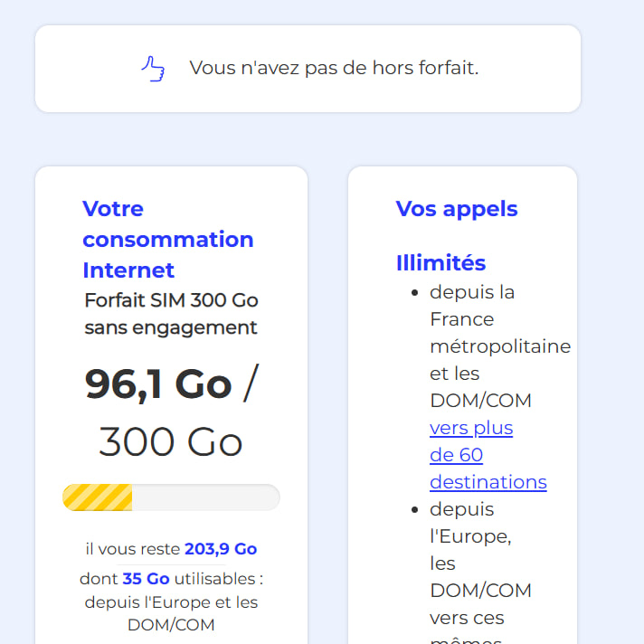Click the thumbs-up icon
644x644 pixels.
pos(153,69)
